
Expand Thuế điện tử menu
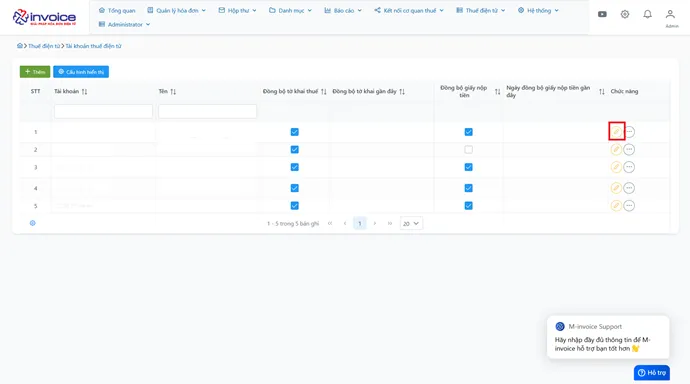click(481, 10)
